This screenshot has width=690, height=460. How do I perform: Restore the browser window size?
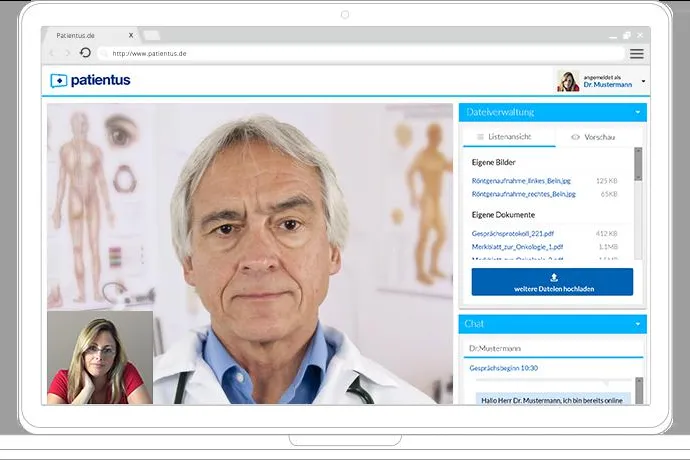click(627, 35)
